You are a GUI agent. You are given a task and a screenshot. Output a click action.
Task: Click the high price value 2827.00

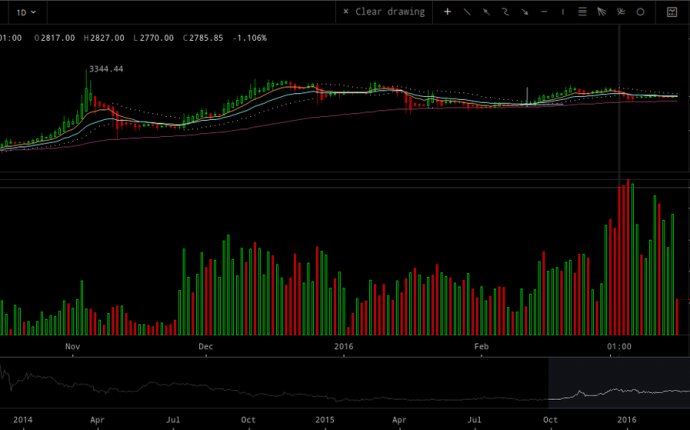107,38
